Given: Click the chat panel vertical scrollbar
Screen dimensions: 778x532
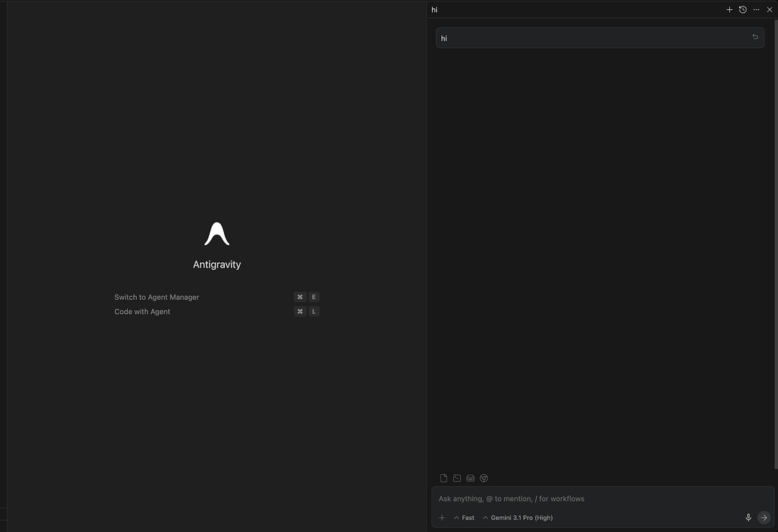Looking at the screenshot, I should (776, 243).
